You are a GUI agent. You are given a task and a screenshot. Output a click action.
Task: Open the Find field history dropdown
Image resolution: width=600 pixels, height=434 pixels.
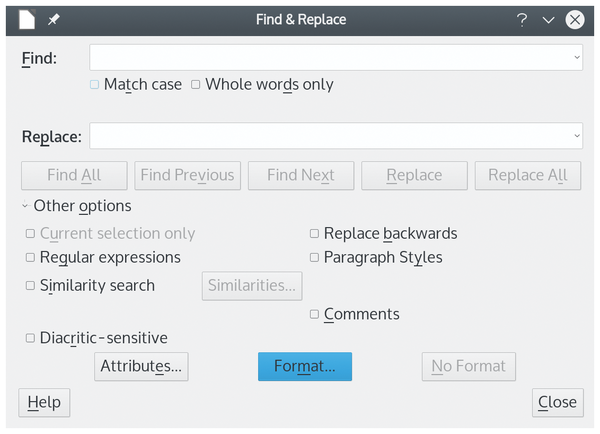[x=577, y=57]
